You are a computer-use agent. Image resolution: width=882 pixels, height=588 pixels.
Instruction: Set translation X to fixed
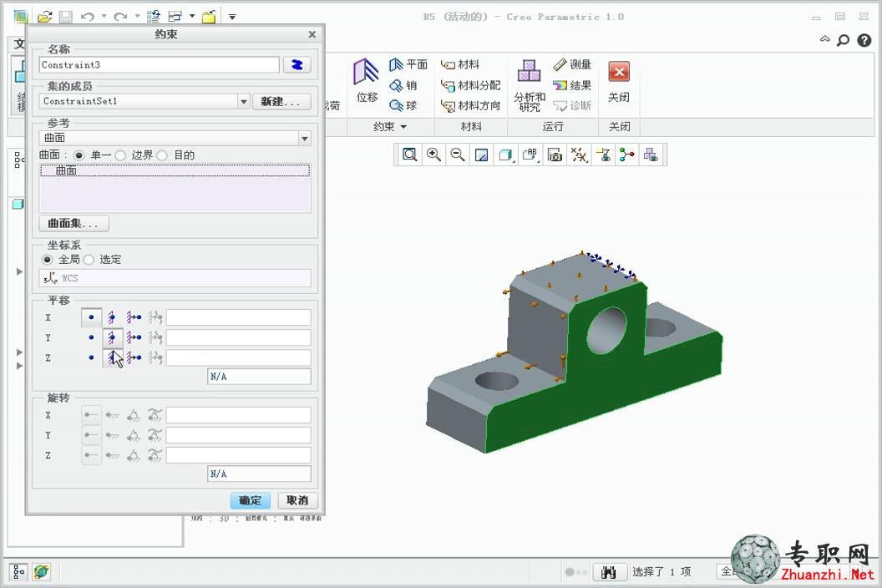click(x=112, y=317)
